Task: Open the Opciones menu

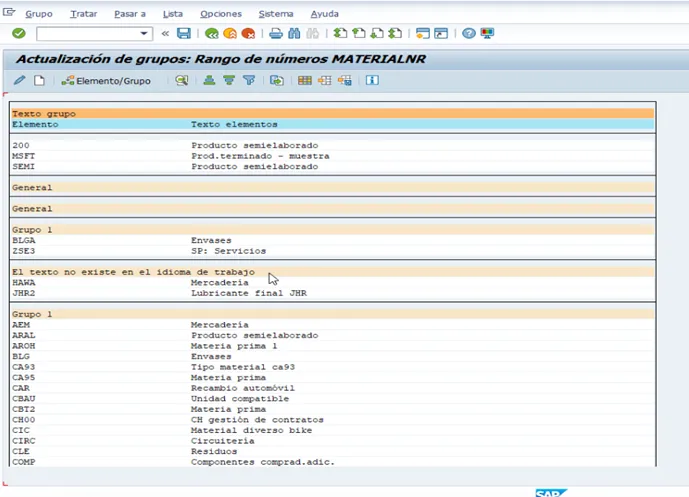Action: [x=221, y=14]
